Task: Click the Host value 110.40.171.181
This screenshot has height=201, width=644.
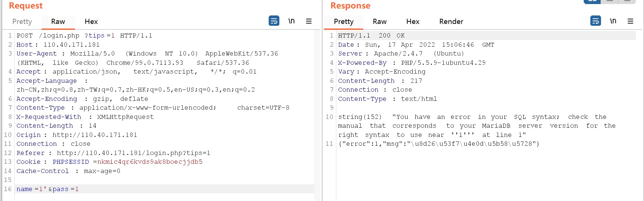Action: point(71,45)
